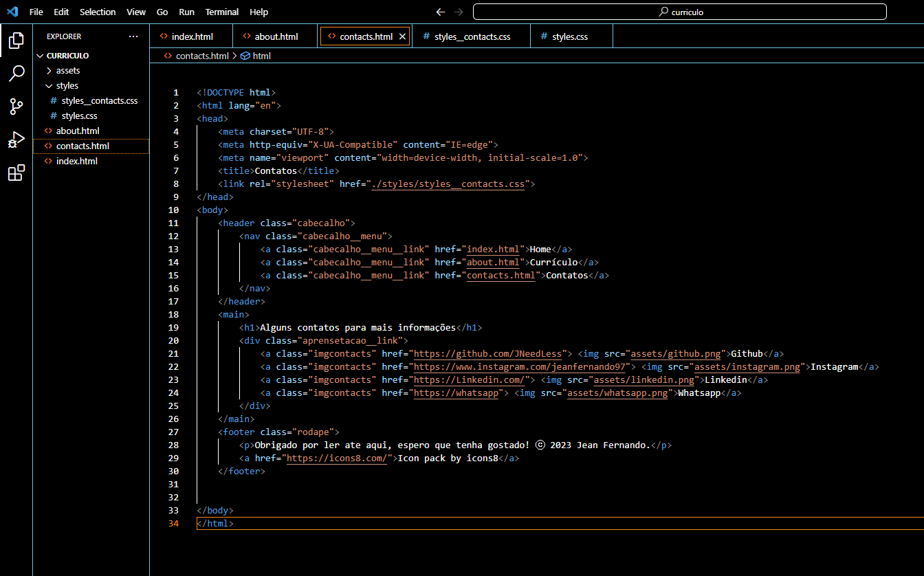Click html symbol icon in breadcrumb
Screen dimensions: 924x576
(x=245, y=56)
